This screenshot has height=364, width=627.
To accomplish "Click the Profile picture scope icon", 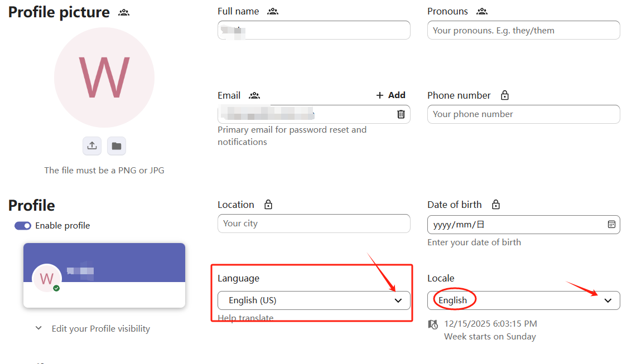I will [x=124, y=12].
